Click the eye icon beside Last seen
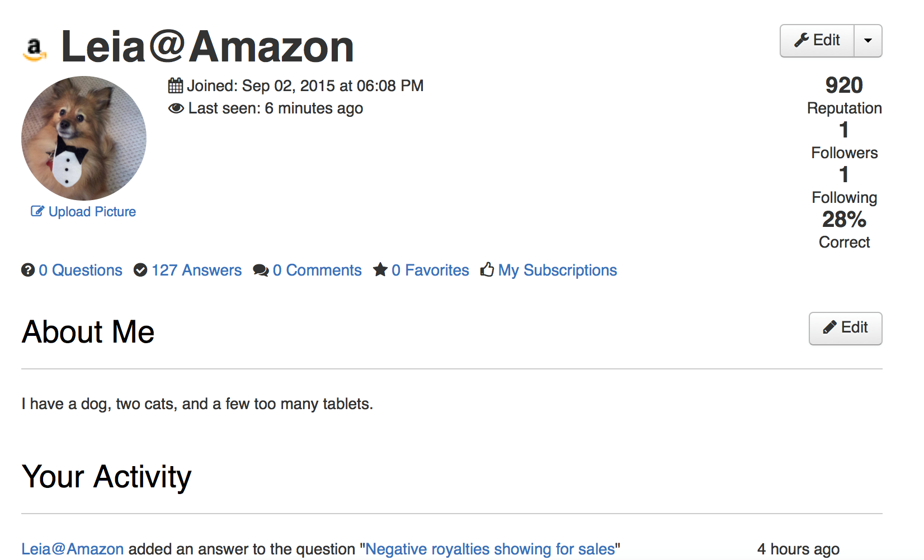 point(176,108)
